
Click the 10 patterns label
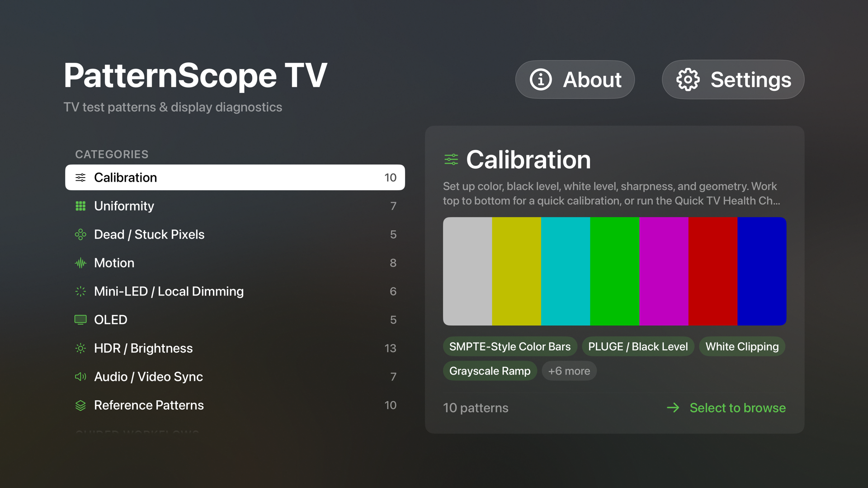(476, 408)
